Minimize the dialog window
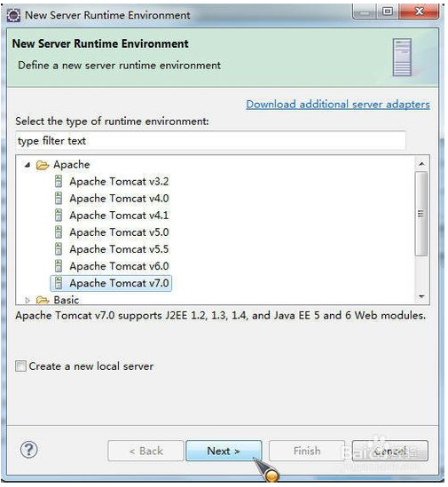Screen dimensions: 448x487 pos(365,12)
